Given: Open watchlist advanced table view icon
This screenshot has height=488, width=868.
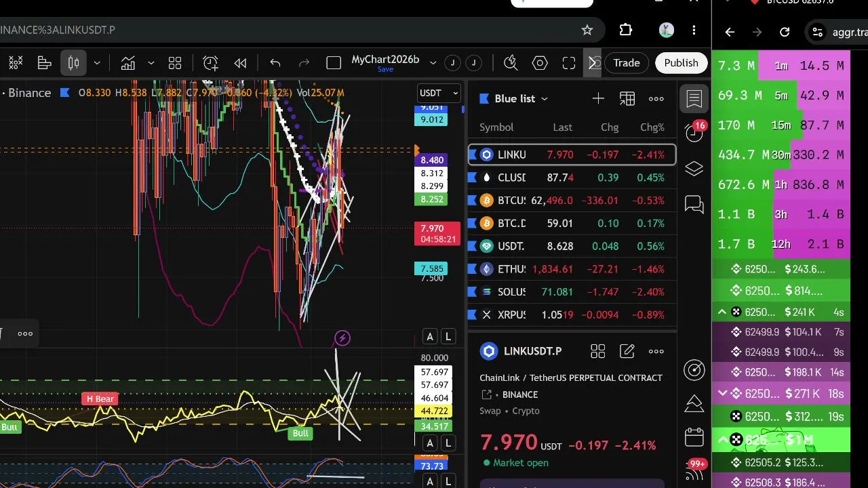Looking at the screenshot, I should click(x=627, y=99).
